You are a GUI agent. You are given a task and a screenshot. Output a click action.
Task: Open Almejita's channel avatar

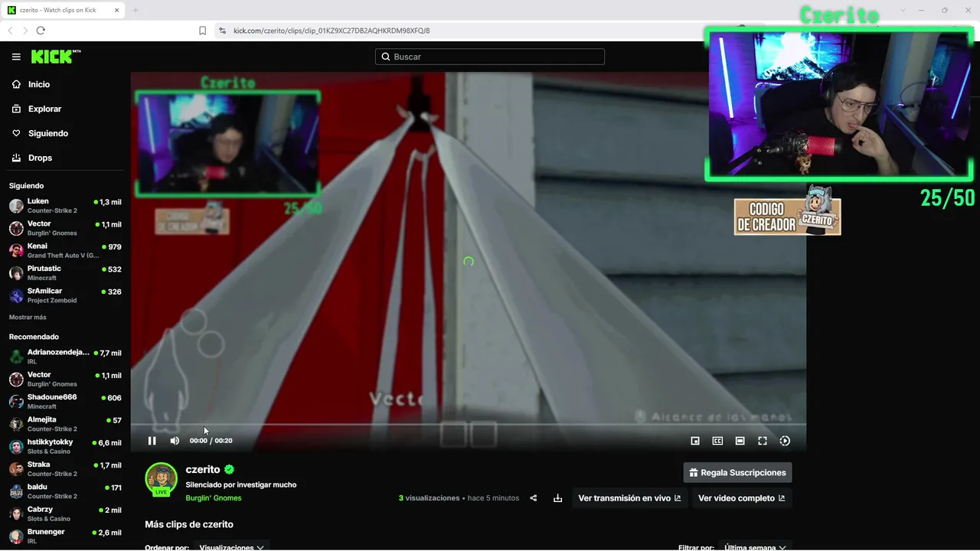click(16, 424)
